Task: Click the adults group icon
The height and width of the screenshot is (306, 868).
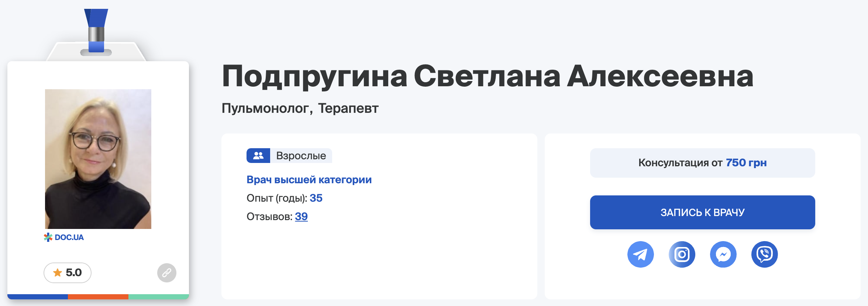Action: [x=258, y=156]
